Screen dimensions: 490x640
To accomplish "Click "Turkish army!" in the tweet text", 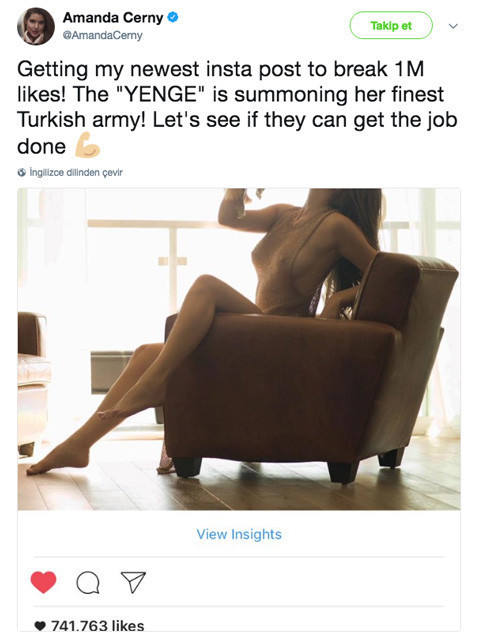I will (x=82, y=120).
